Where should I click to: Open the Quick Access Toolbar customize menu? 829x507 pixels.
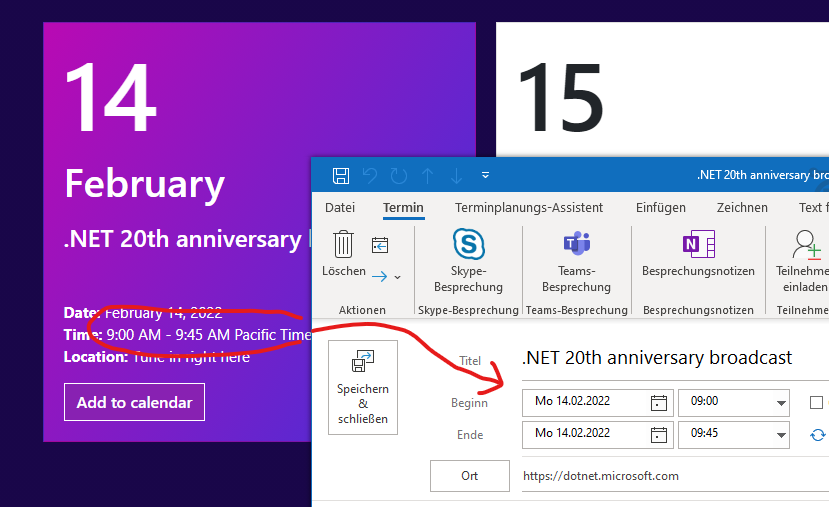click(485, 175)
